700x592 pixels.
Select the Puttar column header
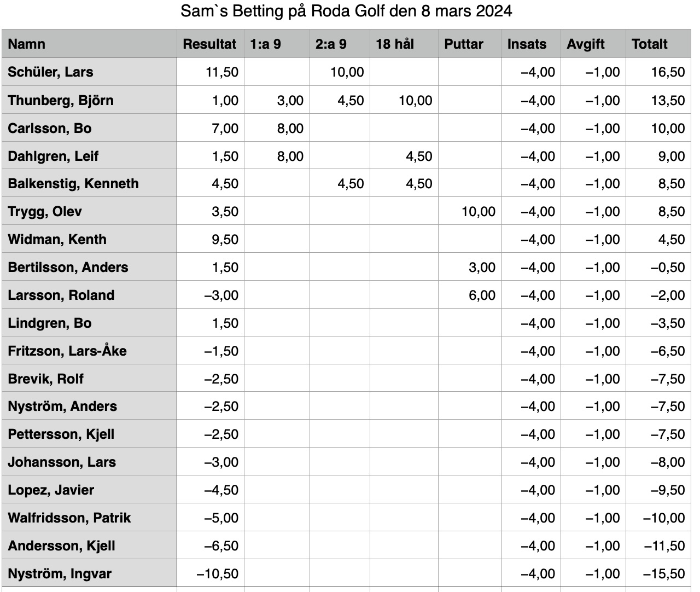coord(470,44)
